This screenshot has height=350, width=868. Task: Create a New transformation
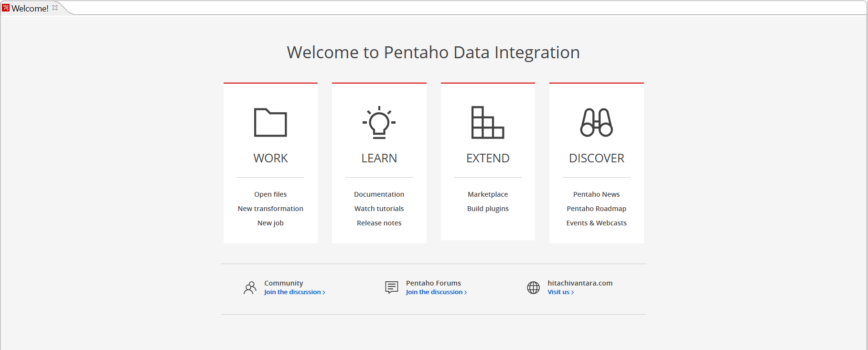270,209
